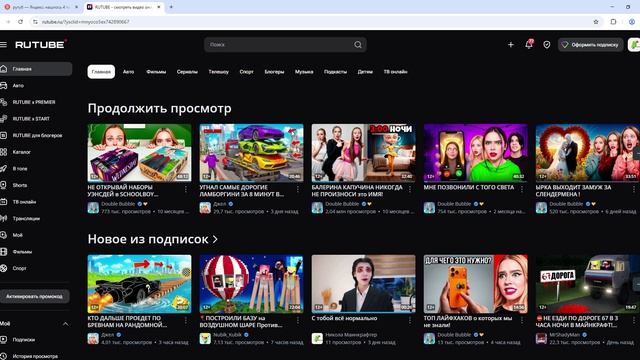Play ТОП ЛАЙФХАКОВ video thumbnail
Image resolution: width=640 pixels, height=360 pixels.
(476, 284)
